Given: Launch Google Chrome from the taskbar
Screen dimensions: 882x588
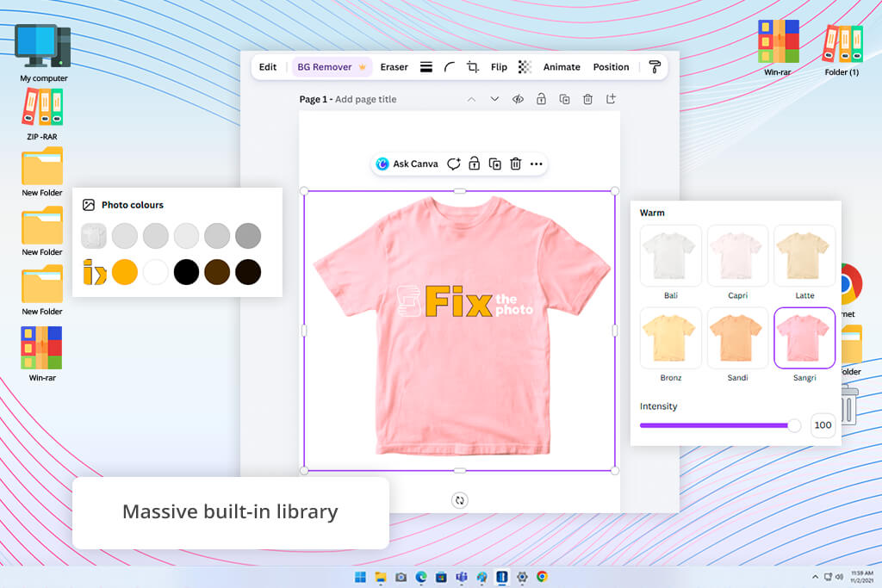Looking at the screenshot, I should click(x=543, y=577).
